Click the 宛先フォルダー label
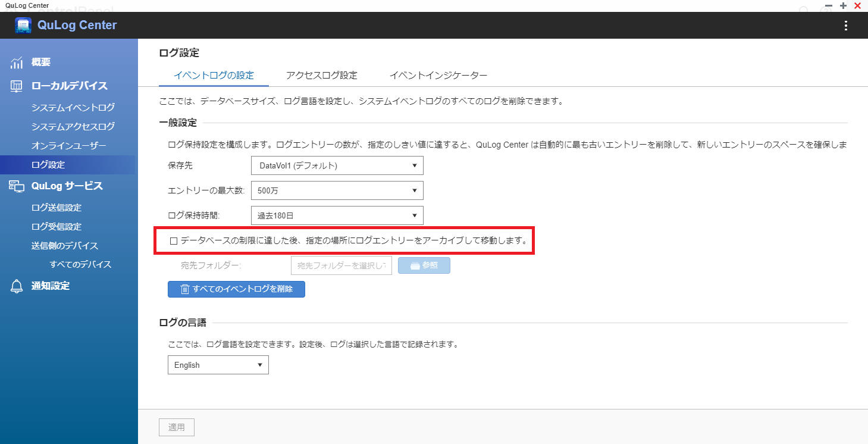The image size is (868, 444). pyautogui.click(x=211, y=265)
